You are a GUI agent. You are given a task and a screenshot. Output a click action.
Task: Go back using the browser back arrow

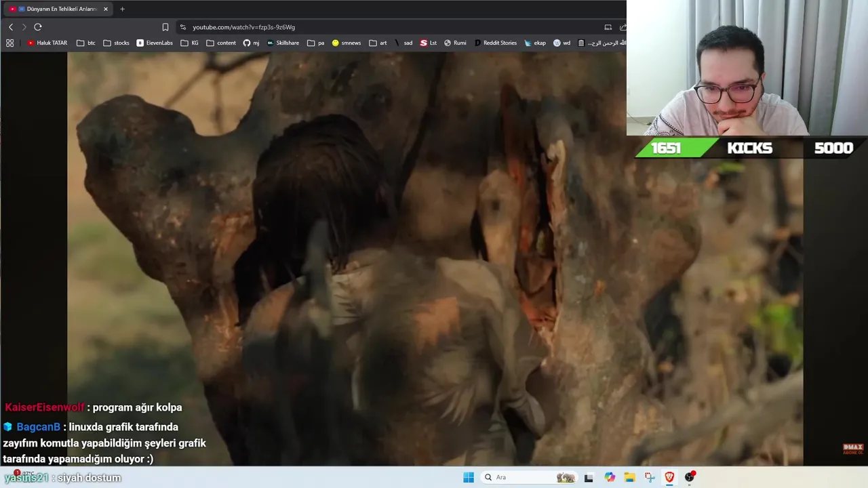point(11,27)
